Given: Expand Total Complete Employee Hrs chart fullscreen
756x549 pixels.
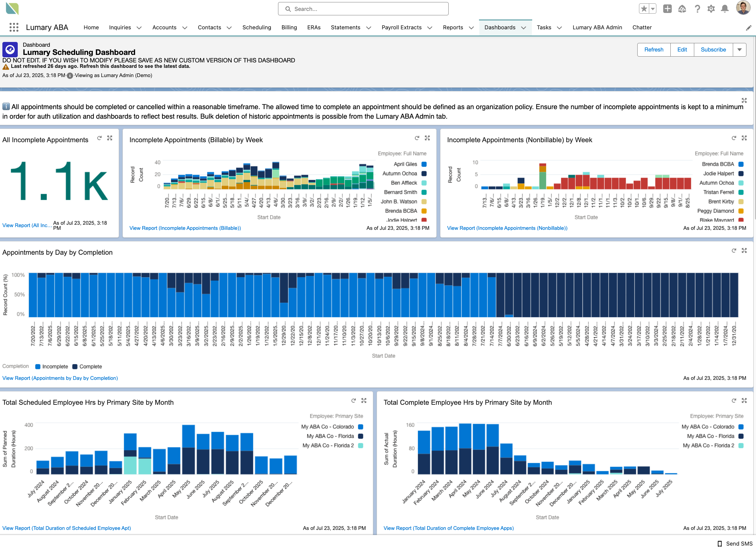Looking at the screenshot, I should (x=744, y=401).
